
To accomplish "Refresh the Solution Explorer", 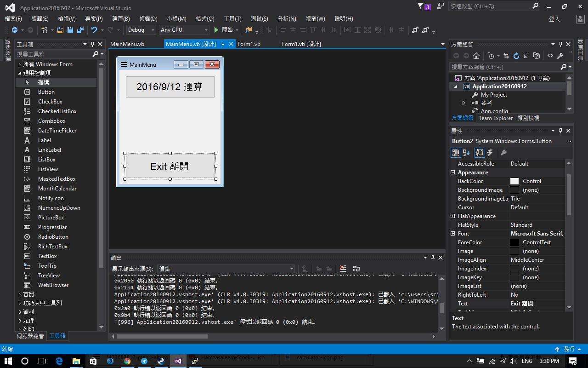I will click(x=516, y=56).
